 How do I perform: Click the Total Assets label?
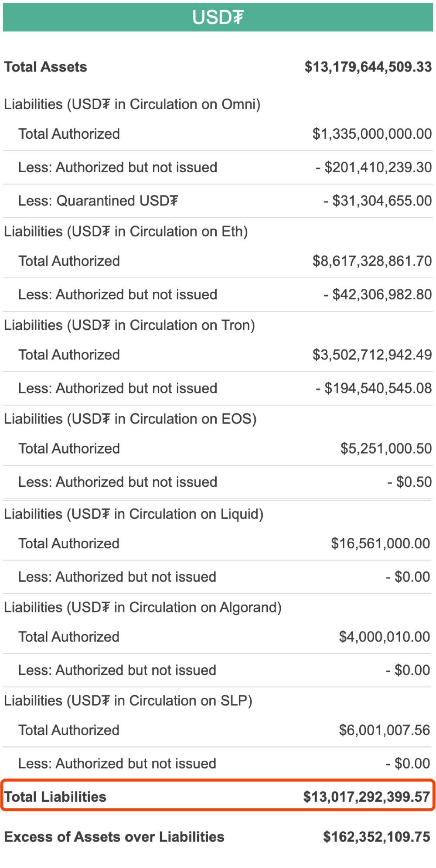pyautogui.click(x=45, y=67)
